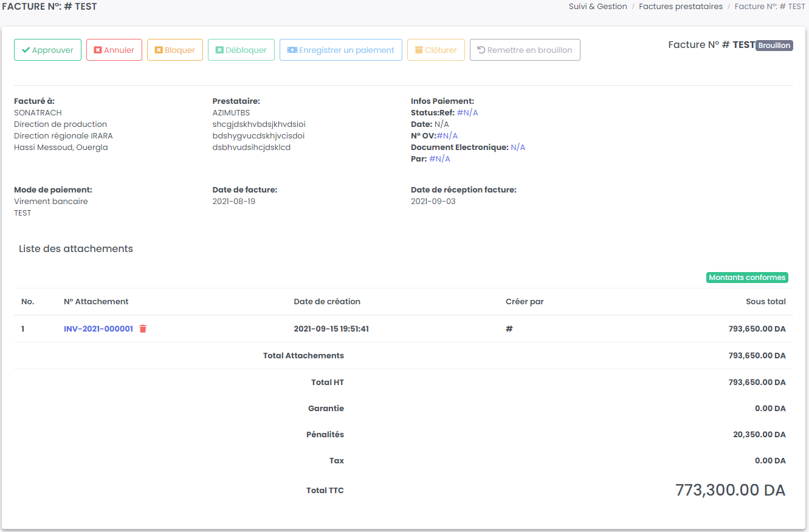The height and width of the screenshot is (532, 809).
Task: Click Document Electronique N/A link
Action: (518, 148)
